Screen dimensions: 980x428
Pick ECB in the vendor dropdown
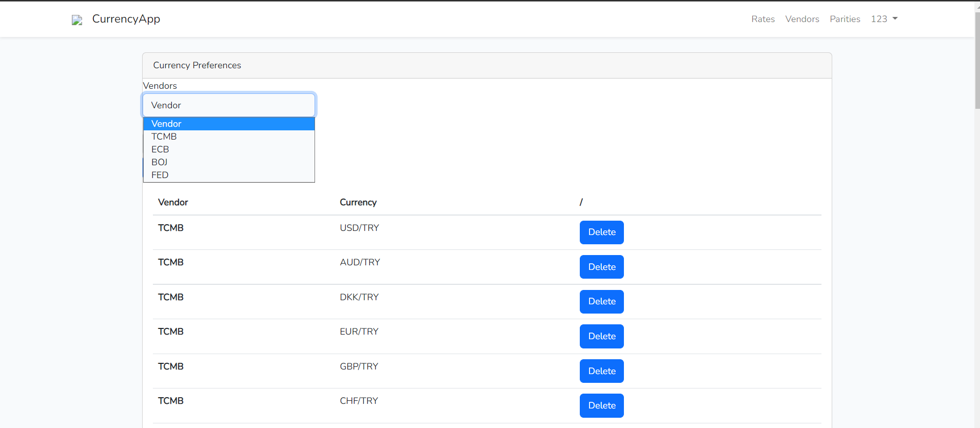tap(229, 149)
